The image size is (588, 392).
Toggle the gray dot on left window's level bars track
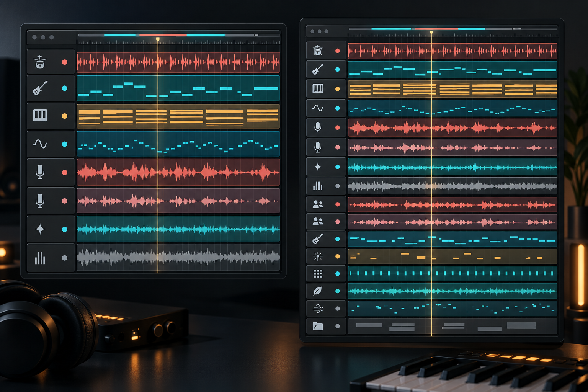tap(65, 258)
